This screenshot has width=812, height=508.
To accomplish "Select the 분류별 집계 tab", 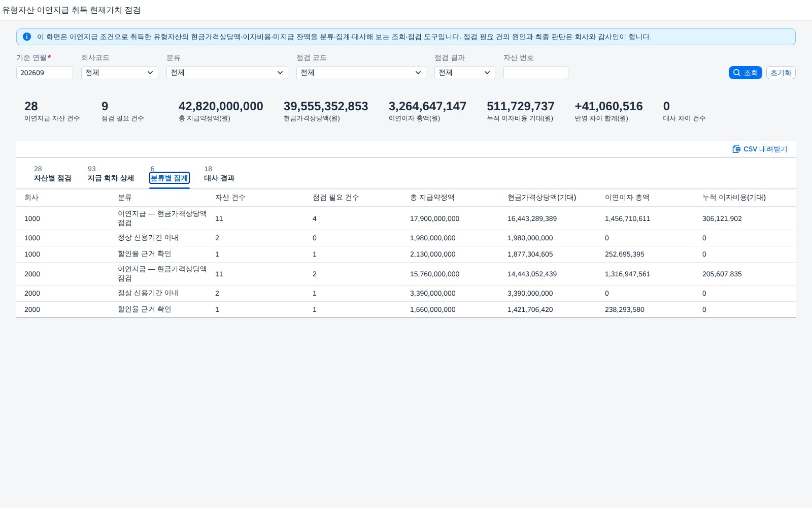I will 170,178.
